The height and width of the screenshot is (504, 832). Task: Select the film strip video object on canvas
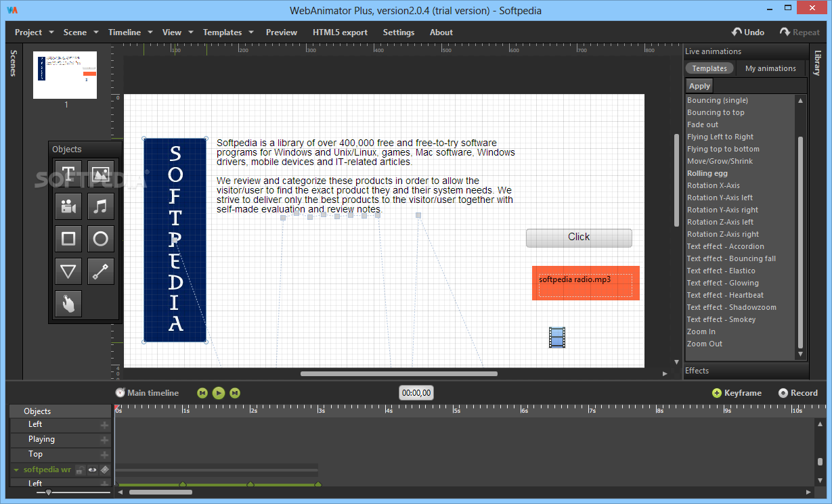pos(557,337)
